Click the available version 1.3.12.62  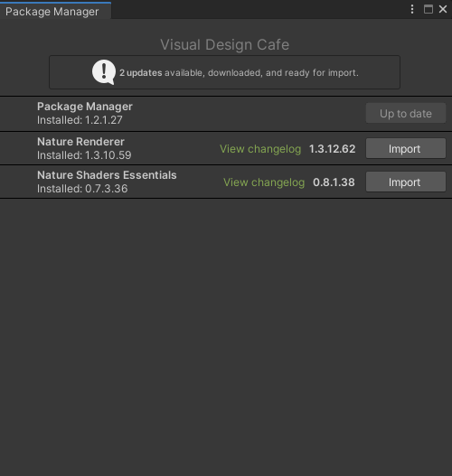(332, 149)
